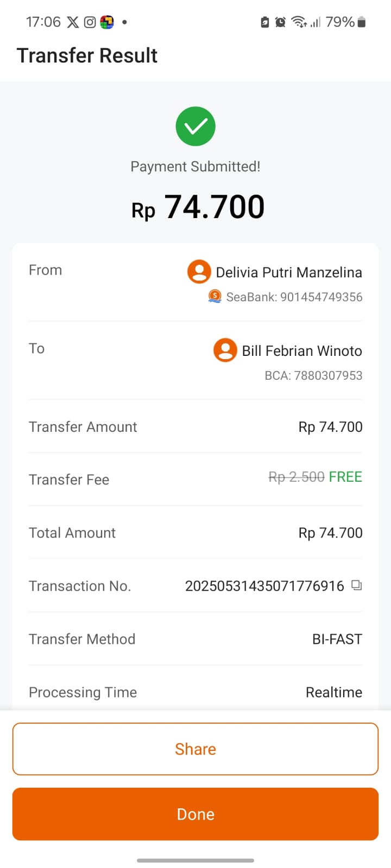The image size is (391, 868).
Task: Tap the Wi-Fi status bar icon
Action: (298, 22)
